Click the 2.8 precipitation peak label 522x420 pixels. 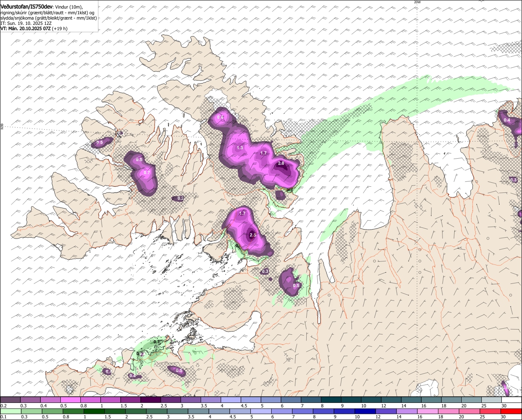[x=281, y=163]
